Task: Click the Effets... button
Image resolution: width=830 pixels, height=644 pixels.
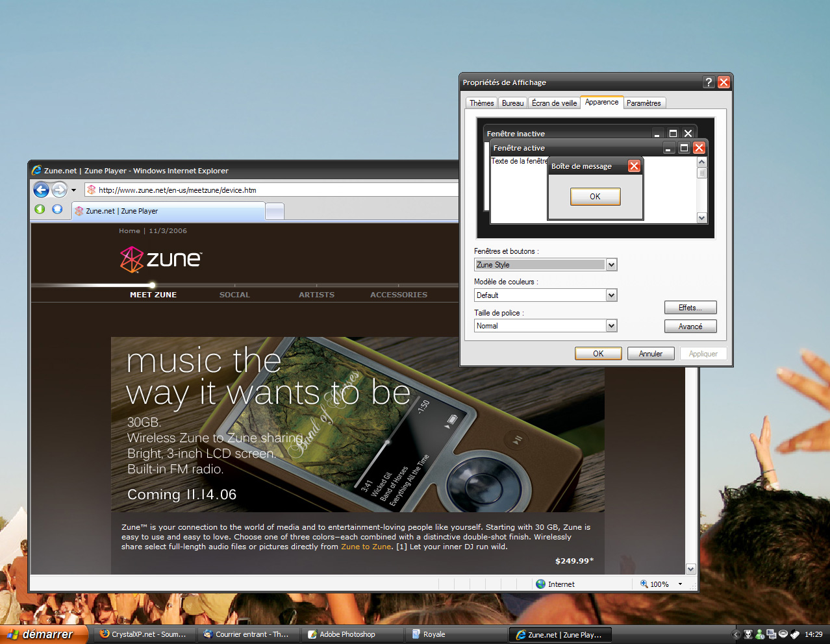Action: [x=690, y=308]
